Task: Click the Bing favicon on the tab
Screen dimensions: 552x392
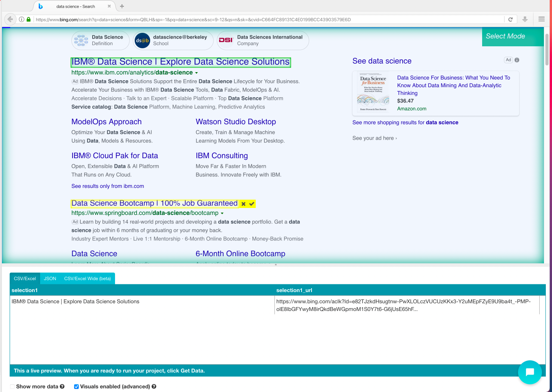Action: pyautogui.click(x=41, y=6)
